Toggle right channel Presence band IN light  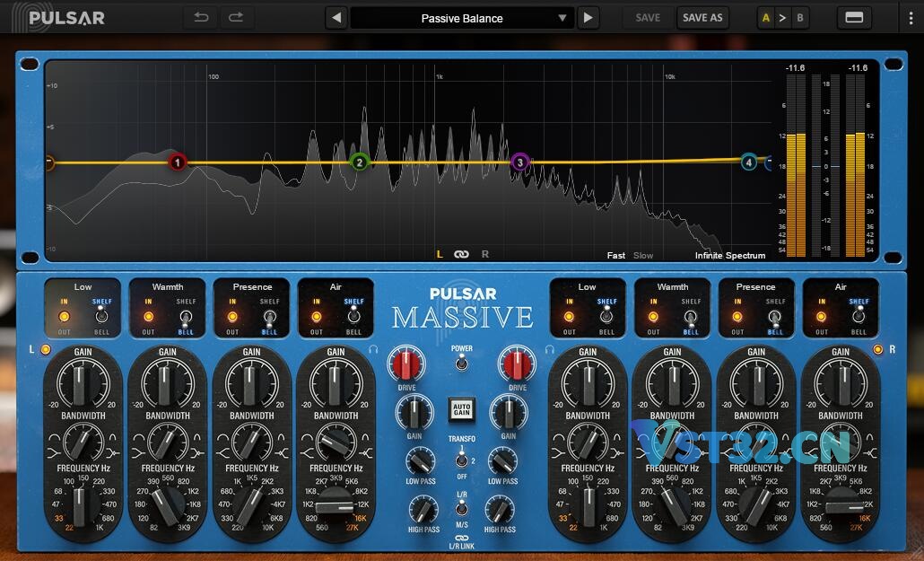click(737, 317)
